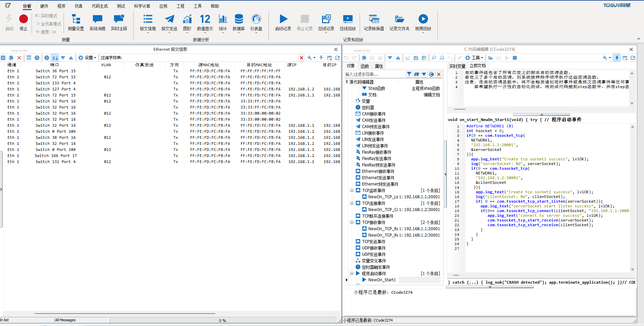Viewport: 644px width, 326px height.
Task: Toggle auto-scroll sort icon in Ethernet toolbar
Action: [x=55, y=58]
